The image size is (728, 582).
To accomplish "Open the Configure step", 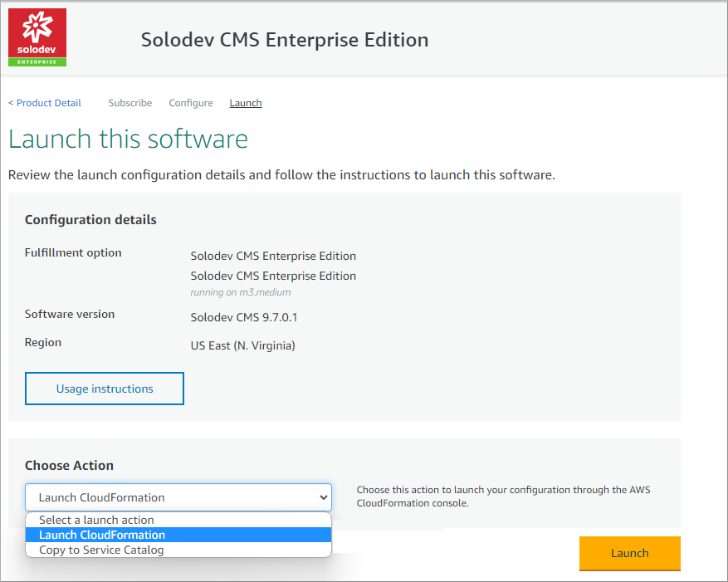I will (x=191, y=103).
